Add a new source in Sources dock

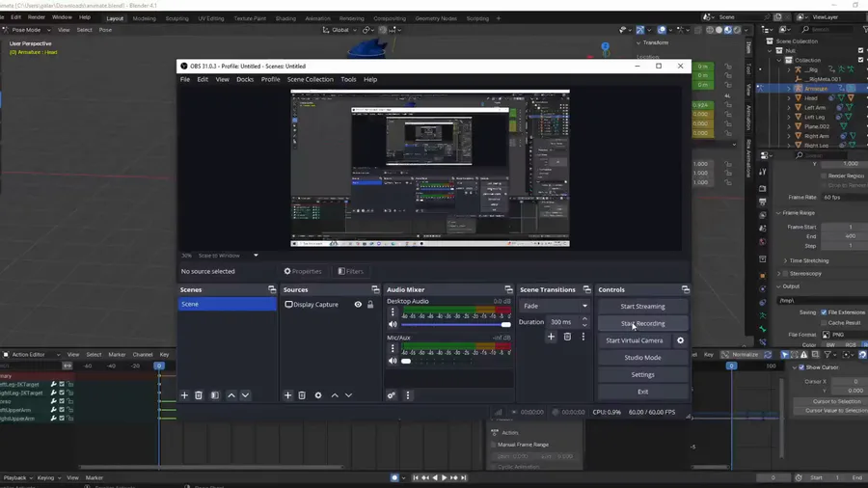(287, 395)
